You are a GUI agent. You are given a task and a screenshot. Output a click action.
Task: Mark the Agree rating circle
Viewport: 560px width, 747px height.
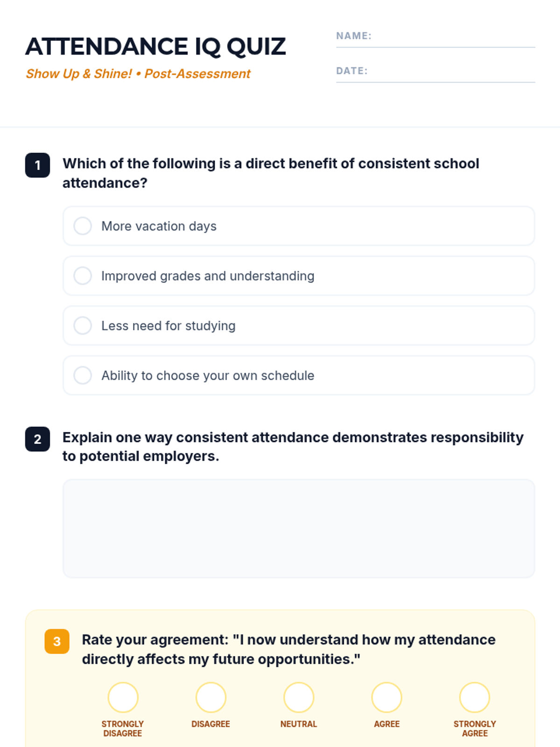(387, 698)
